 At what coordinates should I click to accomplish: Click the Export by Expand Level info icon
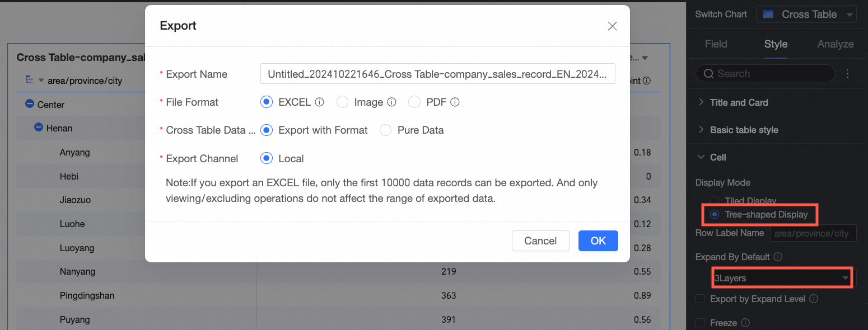[x=814, y=299]
